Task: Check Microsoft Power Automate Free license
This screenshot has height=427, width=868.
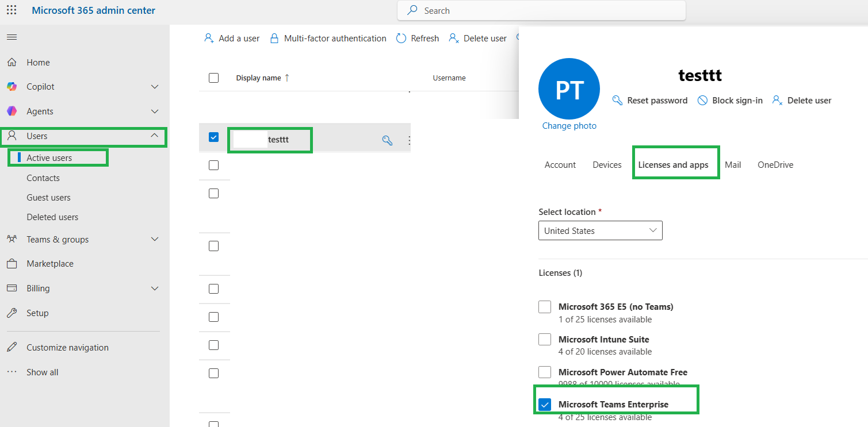Action: point(545,372)
